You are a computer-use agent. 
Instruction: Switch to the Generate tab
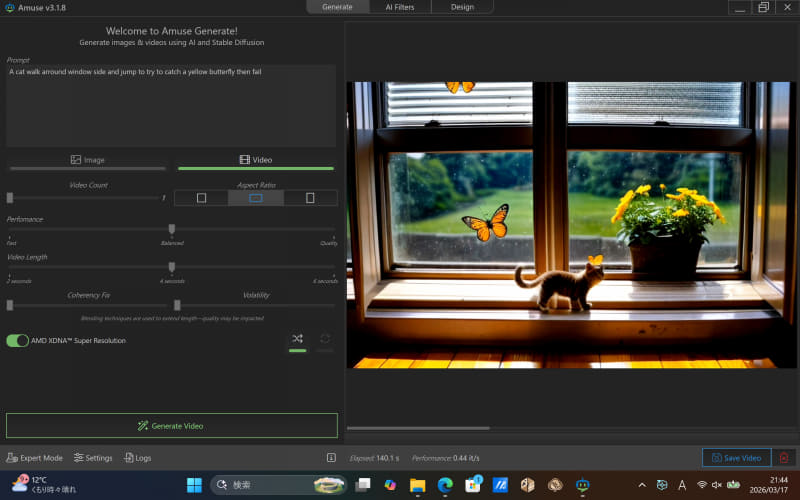click(337, 7)
